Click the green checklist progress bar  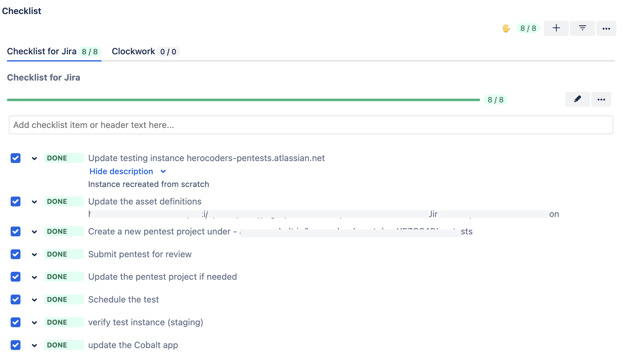point(243,100)
